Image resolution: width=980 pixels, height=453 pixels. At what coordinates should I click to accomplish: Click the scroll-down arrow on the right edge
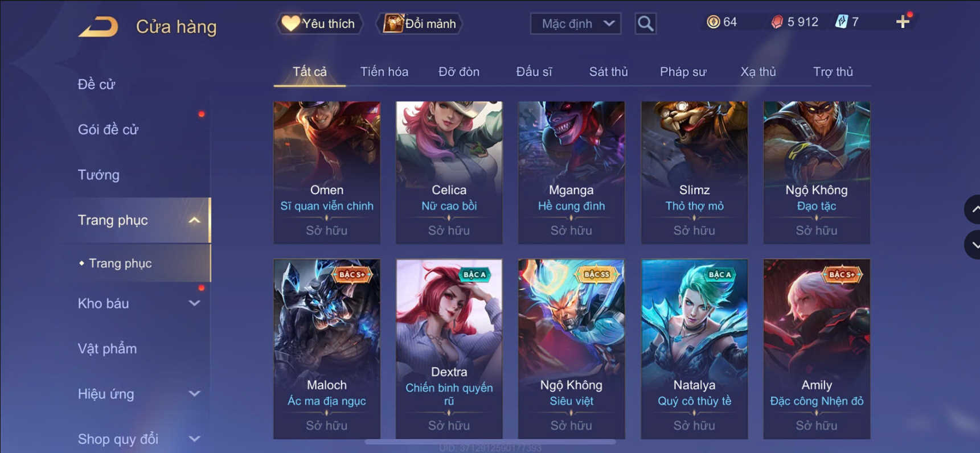pos(973,245)
